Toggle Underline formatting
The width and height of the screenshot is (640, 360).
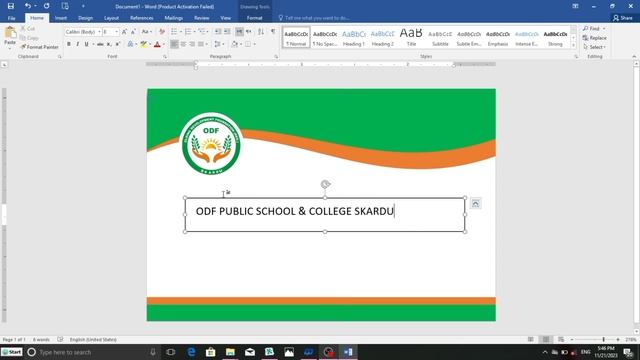point(87,44)
